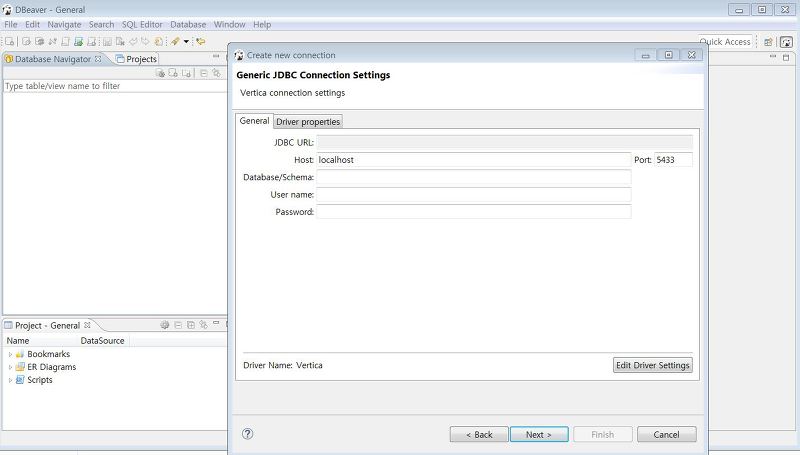Viewport: 800px width, 455px height.
Task: Open the Database menu
Action: [188, 24]
